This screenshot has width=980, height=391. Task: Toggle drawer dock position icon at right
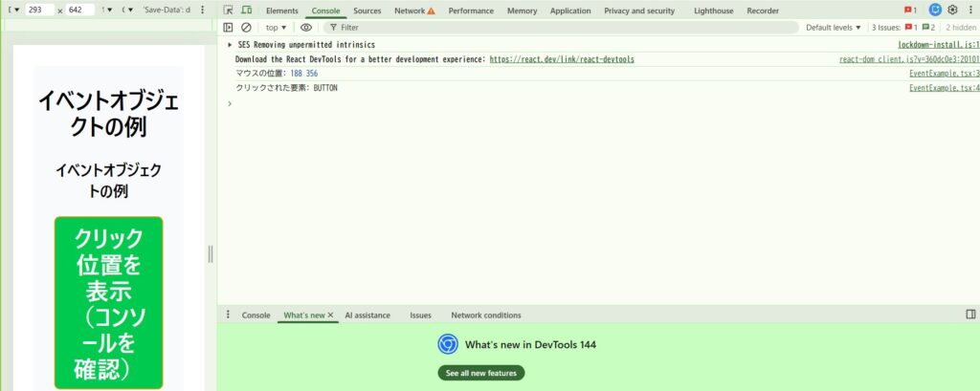click(970, 315)
